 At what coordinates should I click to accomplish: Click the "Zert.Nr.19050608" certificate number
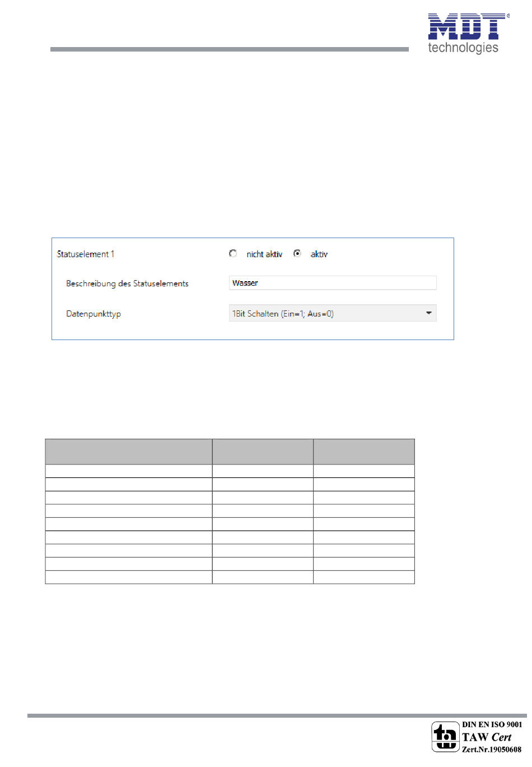coord(491,750)
